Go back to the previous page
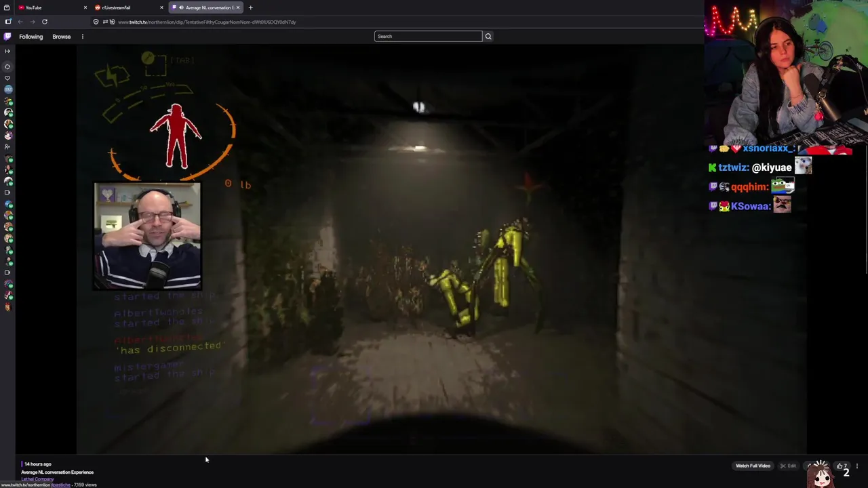Viewport: 868px width, 488px height. point(20,22)
